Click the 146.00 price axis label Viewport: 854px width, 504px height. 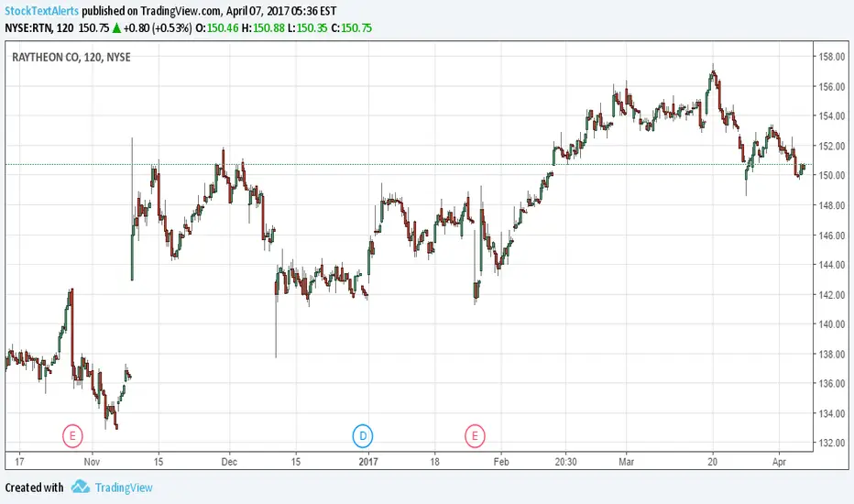click(x=832, y=236)
